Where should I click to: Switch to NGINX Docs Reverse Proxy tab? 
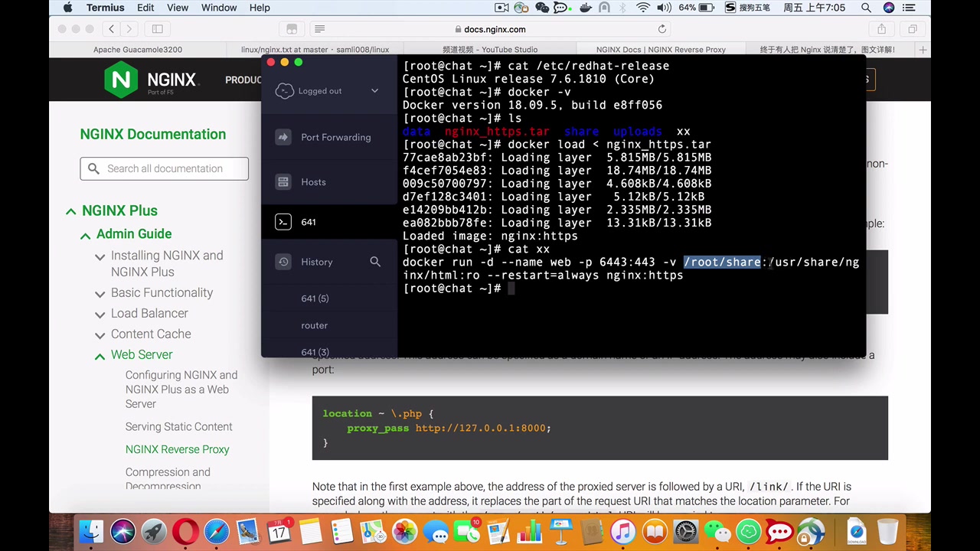(x=661, y=50)
